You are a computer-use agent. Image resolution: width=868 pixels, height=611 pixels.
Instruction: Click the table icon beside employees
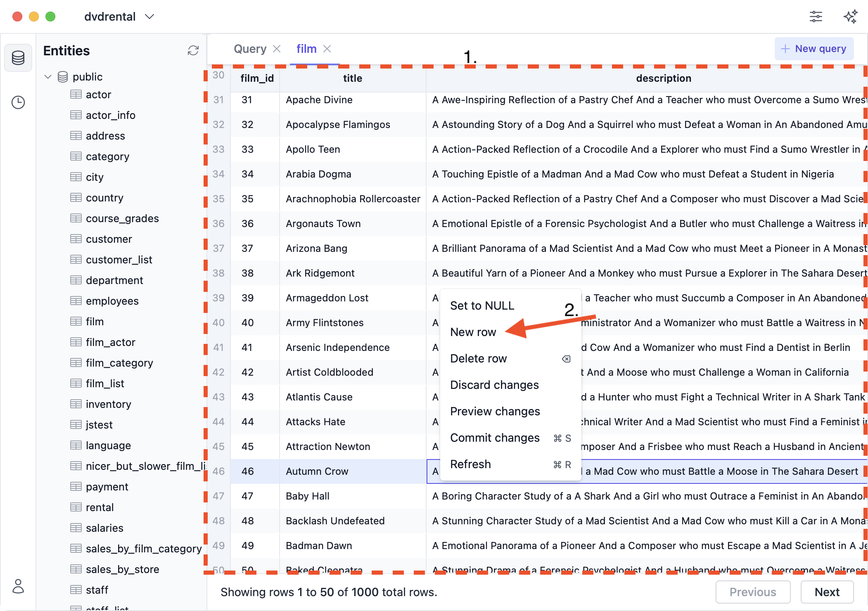click(76, 301)
